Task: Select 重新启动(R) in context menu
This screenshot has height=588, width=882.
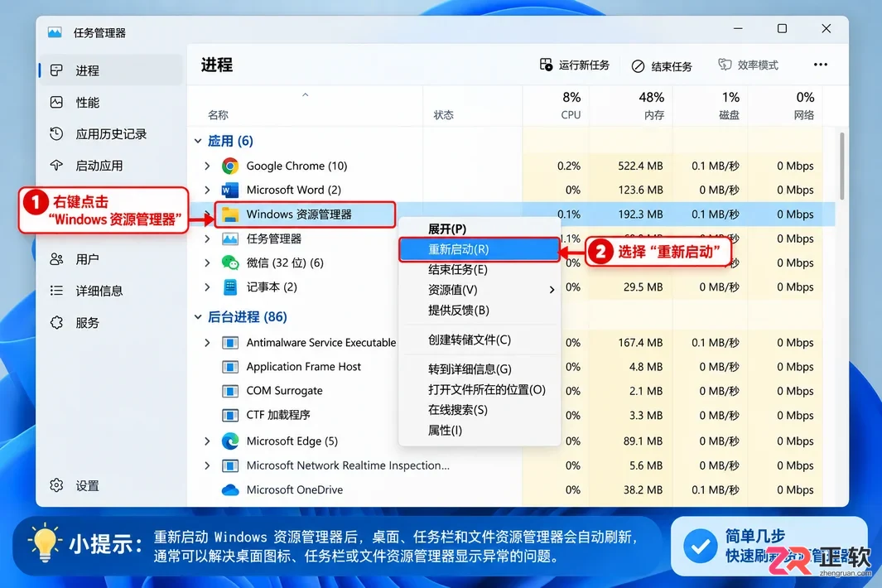Action: point(480,249)
